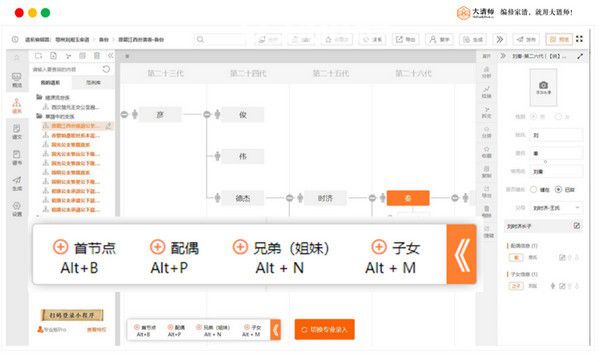The image size is (600, 362).
Task: Click the edit icon beside 刘时济长子
Action: 577,226
